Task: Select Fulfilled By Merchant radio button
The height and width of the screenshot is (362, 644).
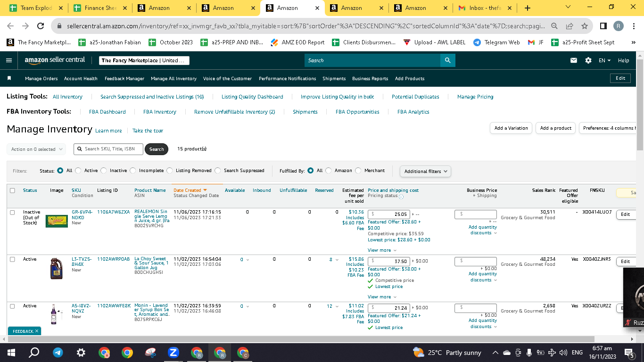Action: click(358, 171)
